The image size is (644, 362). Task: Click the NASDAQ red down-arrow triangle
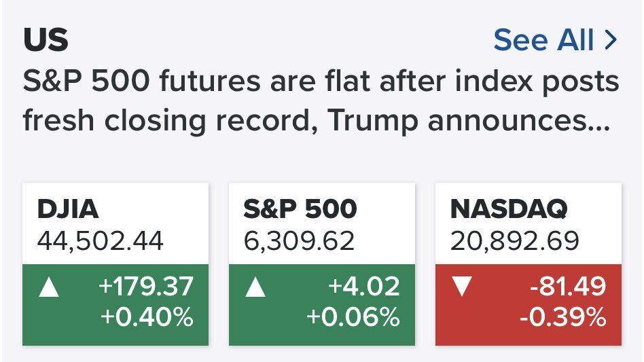click(462, 288)
